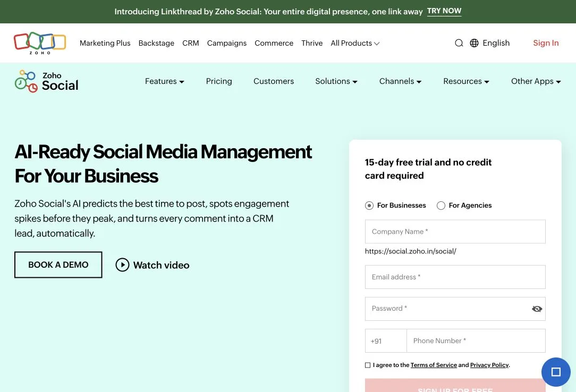Open Thrive from the top nav
Image resolution: width=576 pixels, height=392 pixels.
(312, 43)
